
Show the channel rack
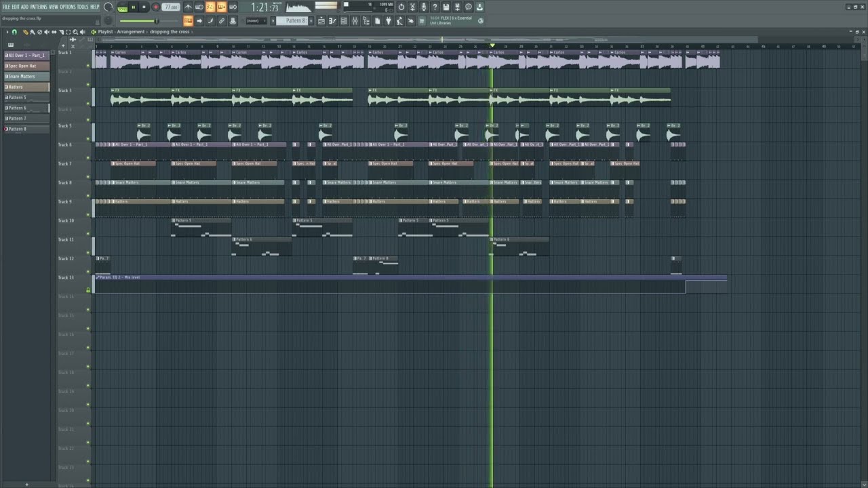(344, 21)
